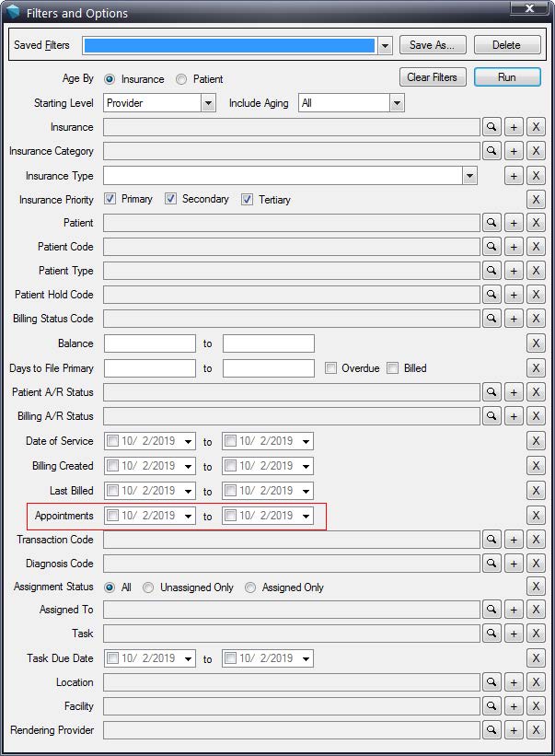Screen dimensions: 555x756
Task: Open the Rendering Provider search
Action: (x=491, y=730)
